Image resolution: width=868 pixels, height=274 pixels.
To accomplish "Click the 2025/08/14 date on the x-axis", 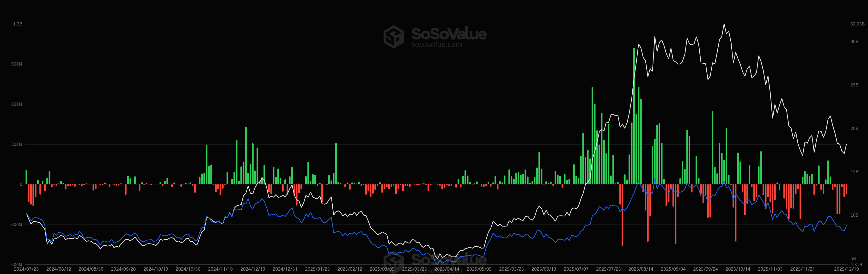I will 641,269.
